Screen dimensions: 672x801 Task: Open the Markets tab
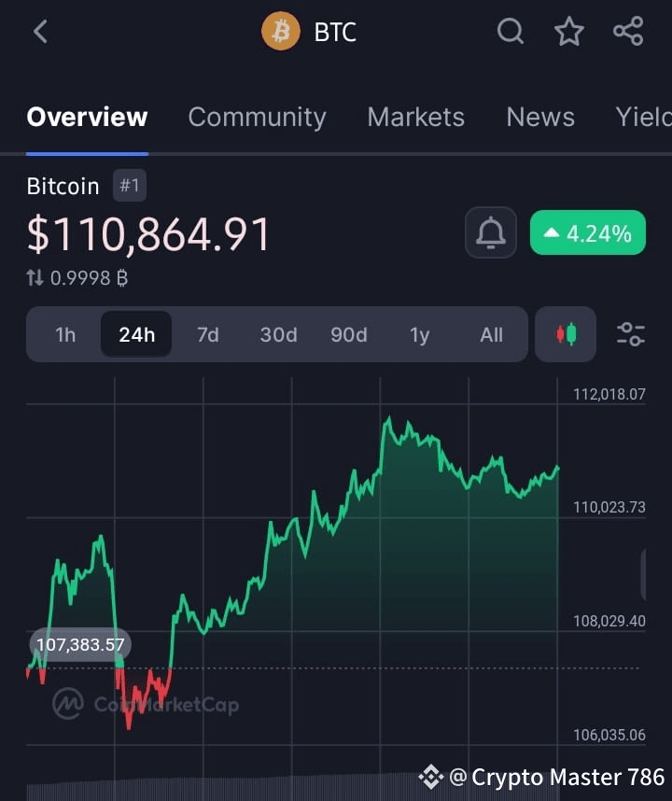coord(415,118)
